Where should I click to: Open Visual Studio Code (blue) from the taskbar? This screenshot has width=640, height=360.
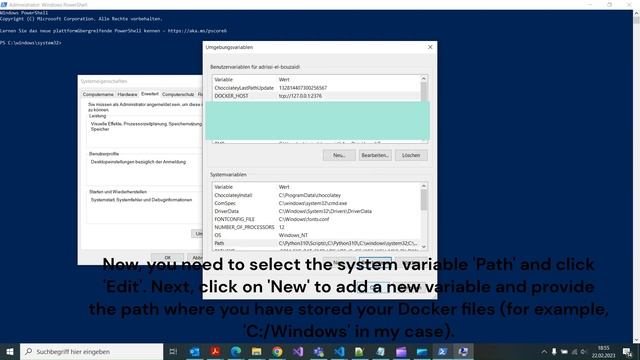tap(339, 351)
